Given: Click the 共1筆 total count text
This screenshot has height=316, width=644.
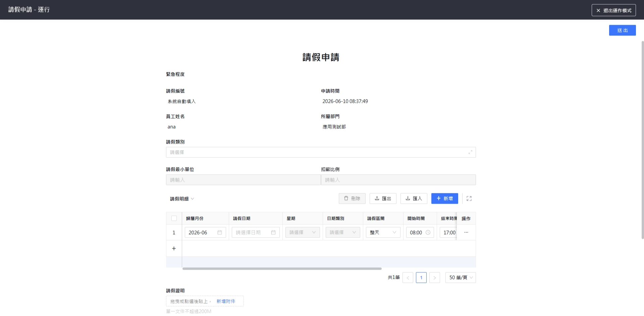Looking at the screenshot, I should 394,277.
